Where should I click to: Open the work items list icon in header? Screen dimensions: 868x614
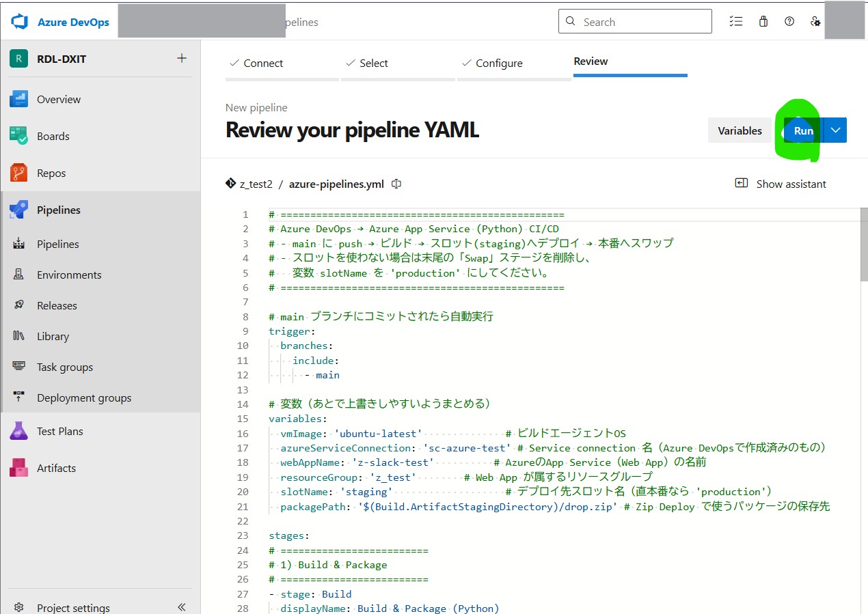click(x=736, y=22)
